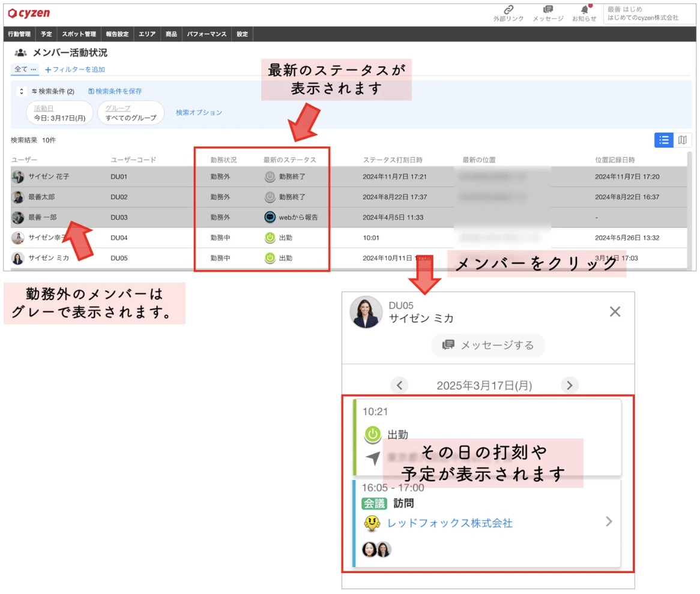Sort by ユーザーコード column header
This screenshot has height=594, width=700.
pos(133,160)
